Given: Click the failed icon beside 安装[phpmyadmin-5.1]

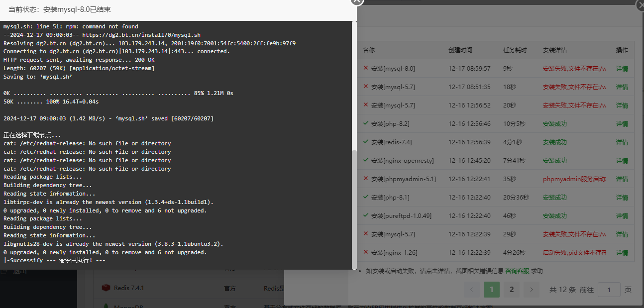Looking at the screenshot, I should click(366, 178).
